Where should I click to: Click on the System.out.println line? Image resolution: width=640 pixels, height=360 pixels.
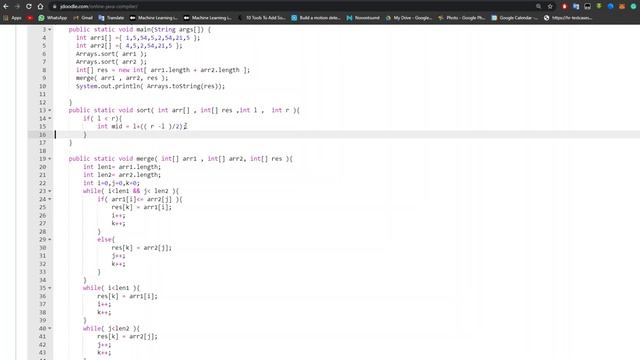tap(150, 86)
